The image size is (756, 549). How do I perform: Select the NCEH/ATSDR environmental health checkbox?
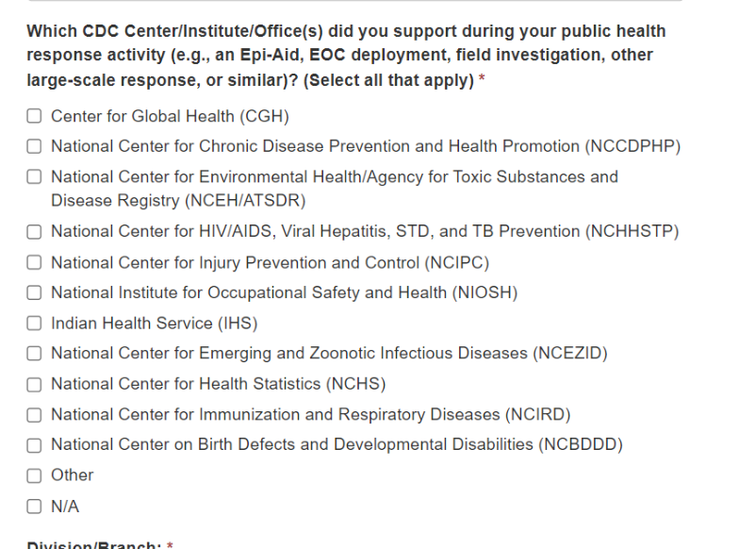(34, 177)
